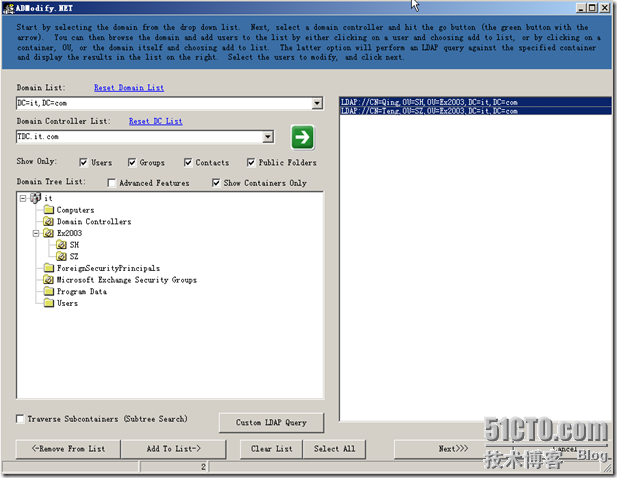
Task: Select Microsoft Exchange Security Groups label
Action: (x=127, y=280)
